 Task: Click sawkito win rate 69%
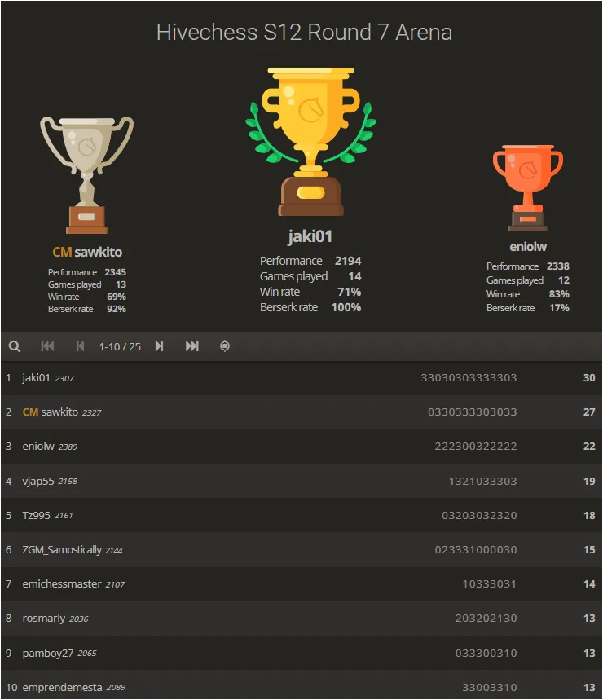117,297
